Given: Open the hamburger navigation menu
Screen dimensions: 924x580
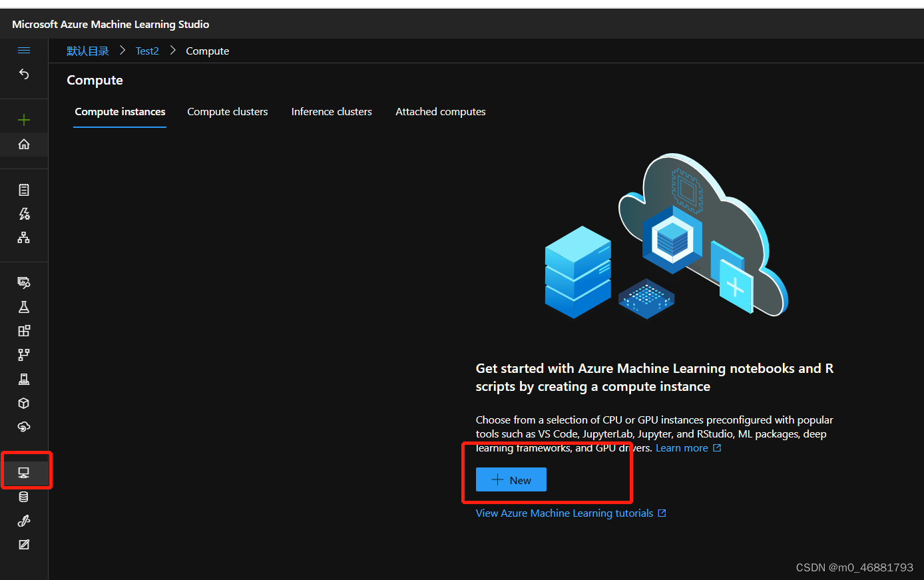Looking at the screenshot, I should (24, 51).
